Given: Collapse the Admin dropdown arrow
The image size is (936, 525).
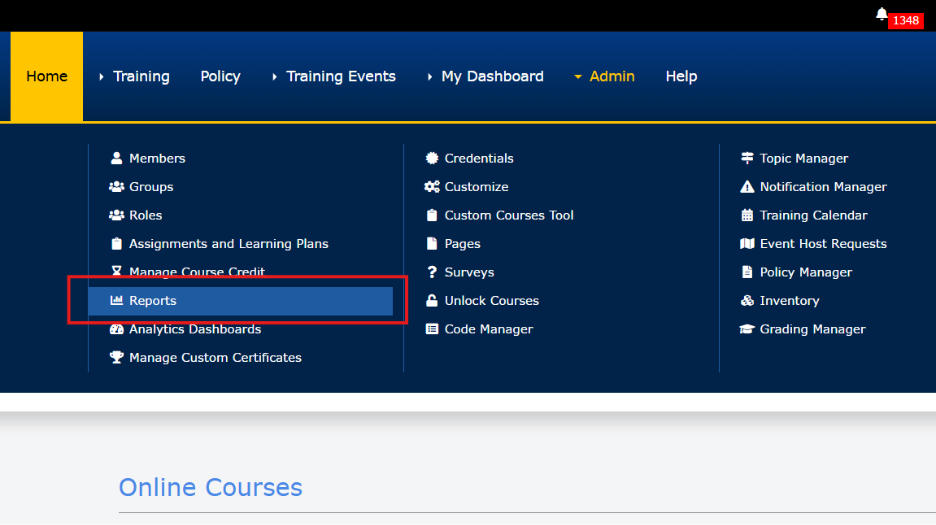Looking at the screenshot, I should (578, 76).
